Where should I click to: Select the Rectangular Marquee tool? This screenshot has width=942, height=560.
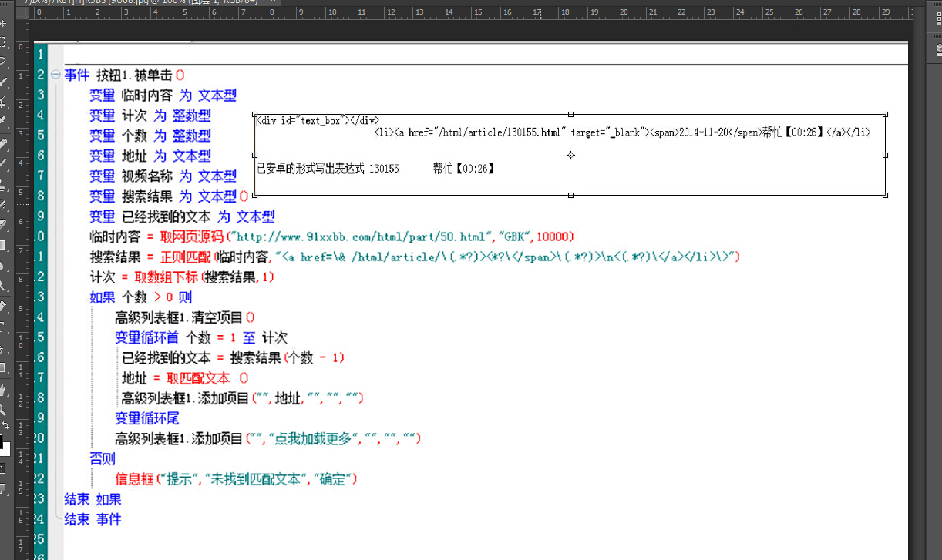(x=3, y=42)
